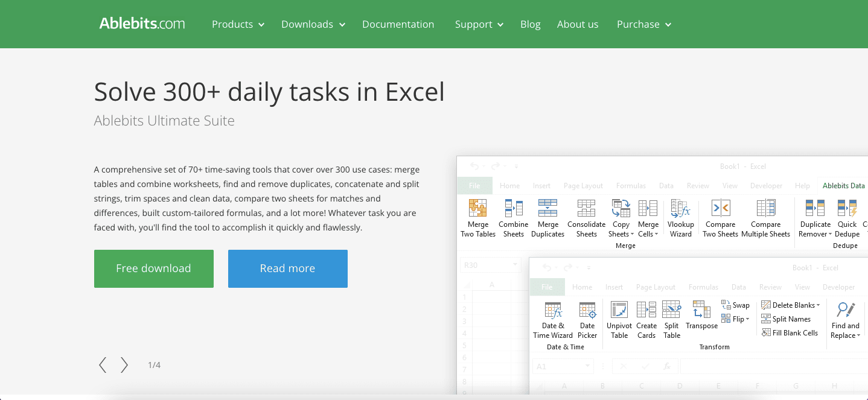Expand the Flip dropdown

coord(735,319)
